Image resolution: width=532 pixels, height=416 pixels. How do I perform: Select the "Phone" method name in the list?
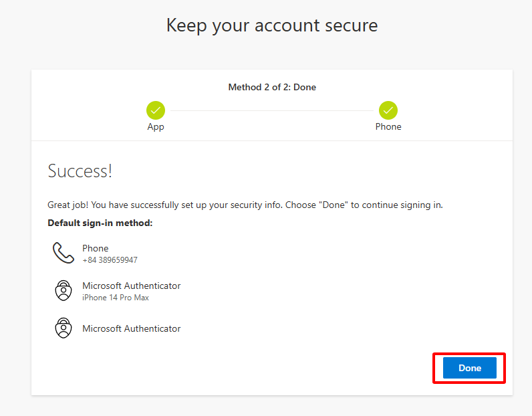tap(96, 248)
